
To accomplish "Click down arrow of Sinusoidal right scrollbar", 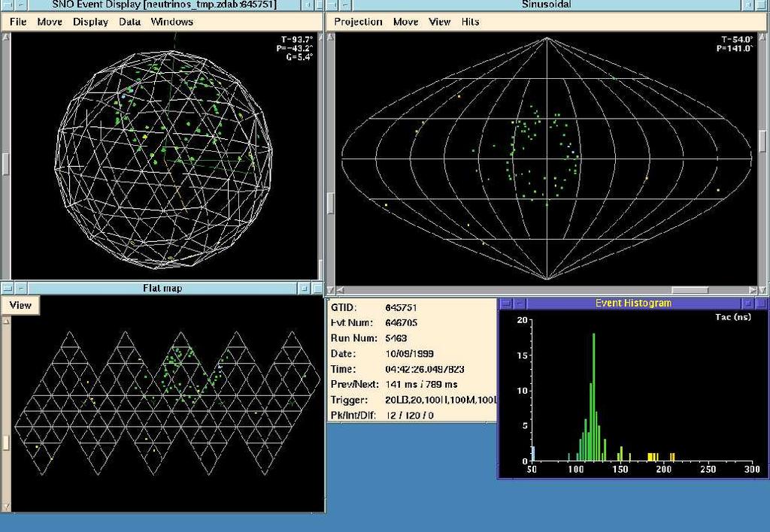I will (762, 290).
